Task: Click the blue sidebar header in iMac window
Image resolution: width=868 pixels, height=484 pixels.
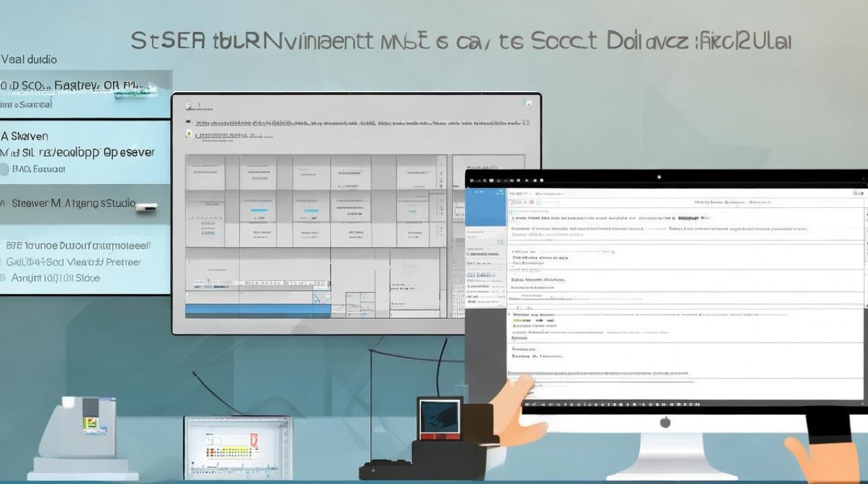Action: pyautogui.click(x=485, y=207)
